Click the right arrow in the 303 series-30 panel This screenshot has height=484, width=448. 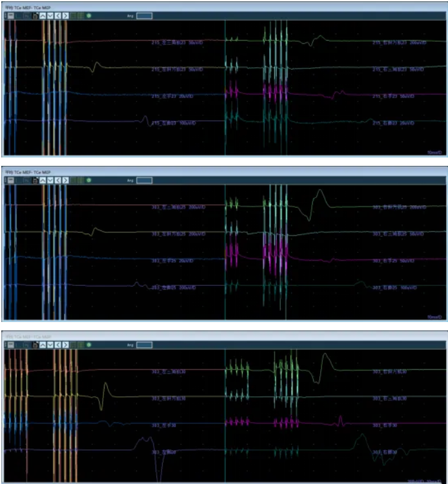pos(65,345)
